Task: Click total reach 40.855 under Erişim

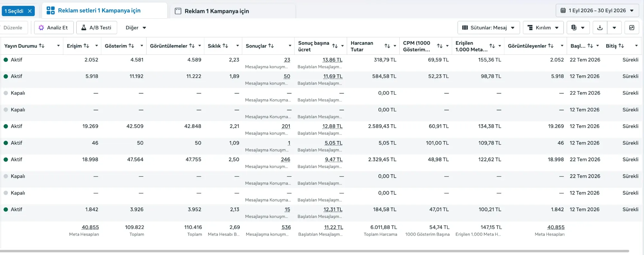Action: coord(90,227)
